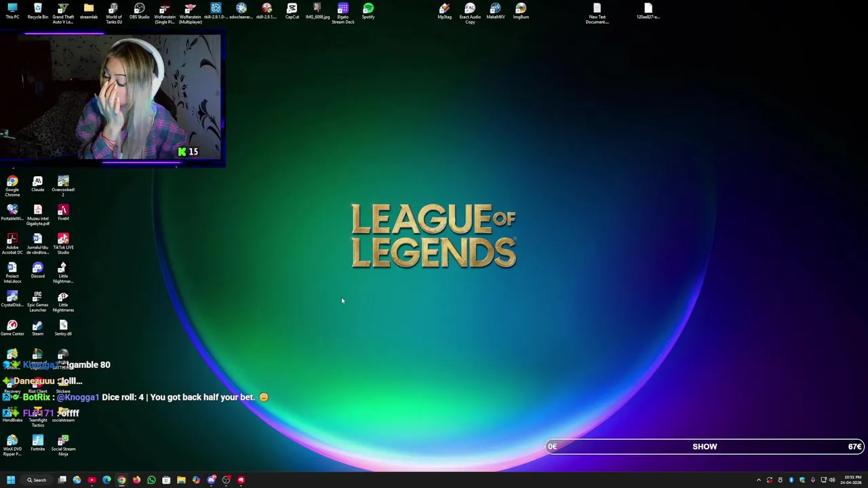
Task: Open Claude desktop app icon
Action: tap(37, 184)
